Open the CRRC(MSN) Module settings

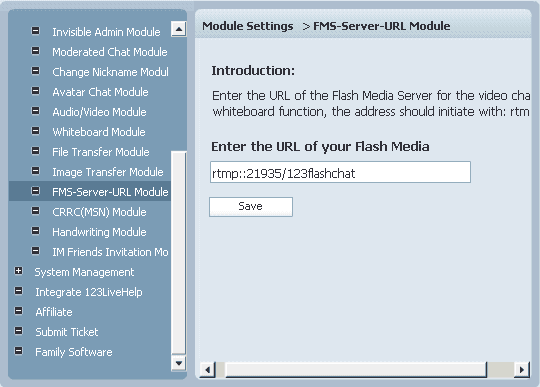pyautogui.click(x=99, y=212)
